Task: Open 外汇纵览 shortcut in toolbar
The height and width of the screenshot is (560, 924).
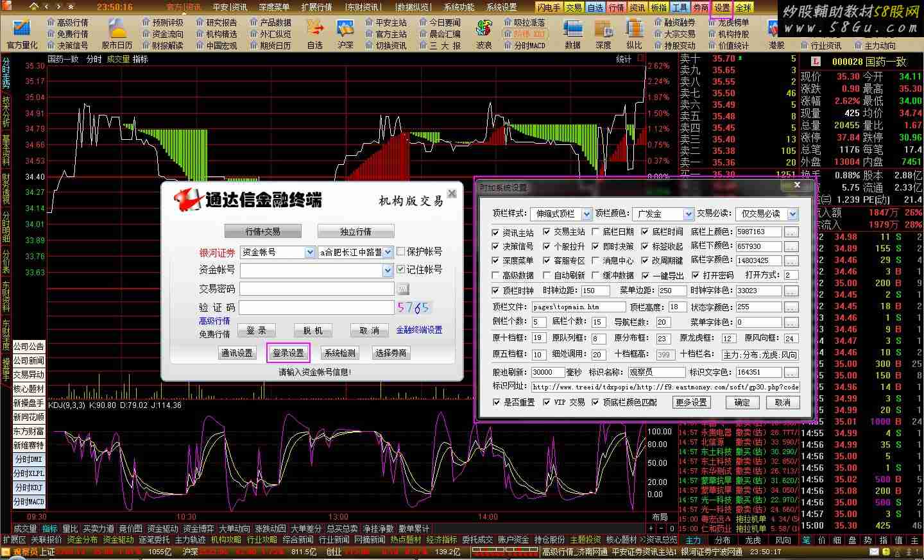Action: coord(271,34)
